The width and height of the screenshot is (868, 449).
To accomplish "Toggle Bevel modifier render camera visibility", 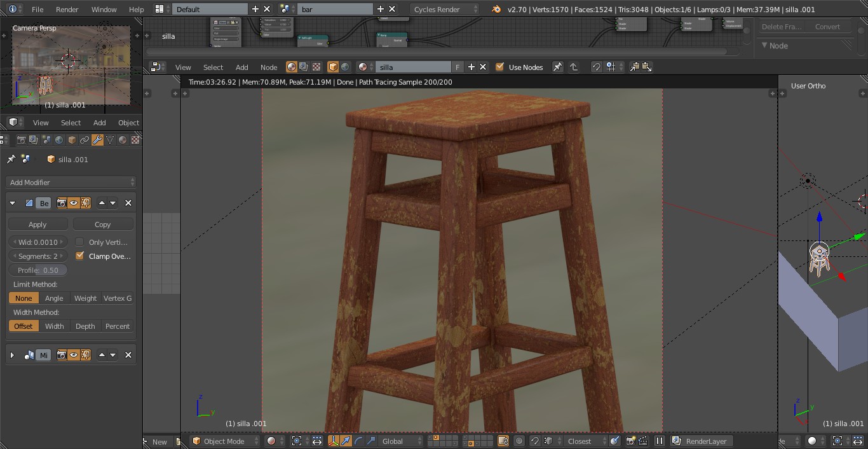I will [62, 203].
